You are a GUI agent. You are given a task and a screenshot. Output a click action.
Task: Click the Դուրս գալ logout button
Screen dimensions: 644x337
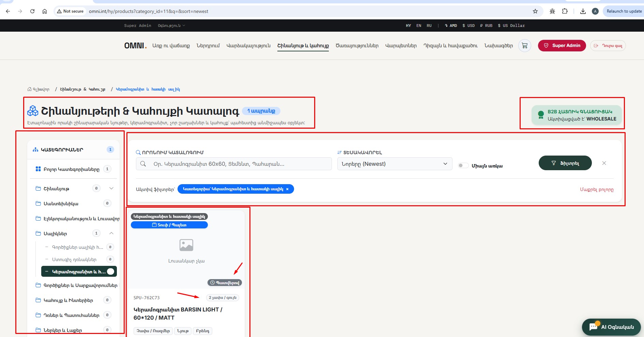608,46
